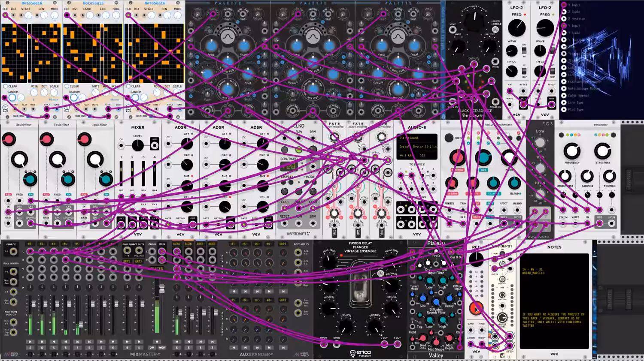Click the channel 1 slider on the VCV Mixer
Viewport: 644px width, 361px height.
(x=121, y=174)
